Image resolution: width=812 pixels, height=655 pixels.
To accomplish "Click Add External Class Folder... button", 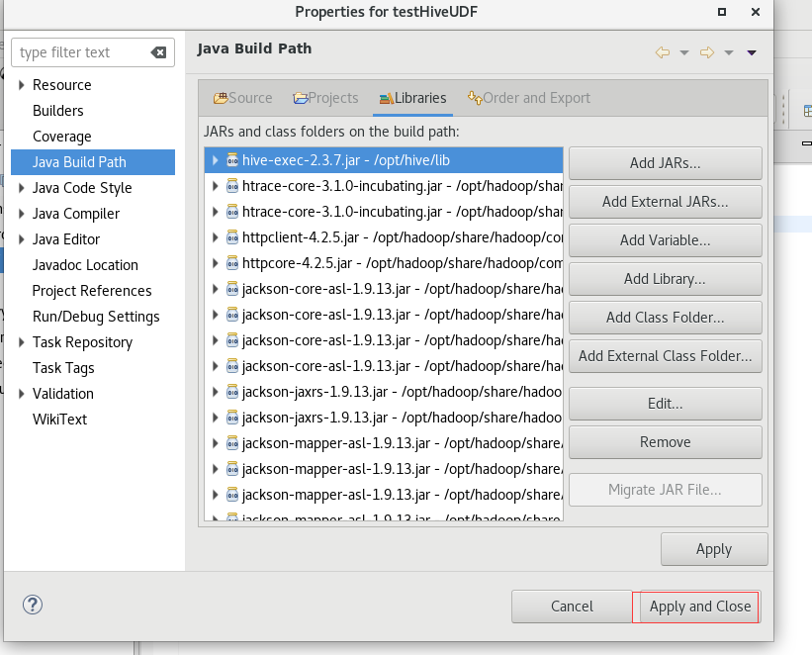I will [x=665, y=356].
